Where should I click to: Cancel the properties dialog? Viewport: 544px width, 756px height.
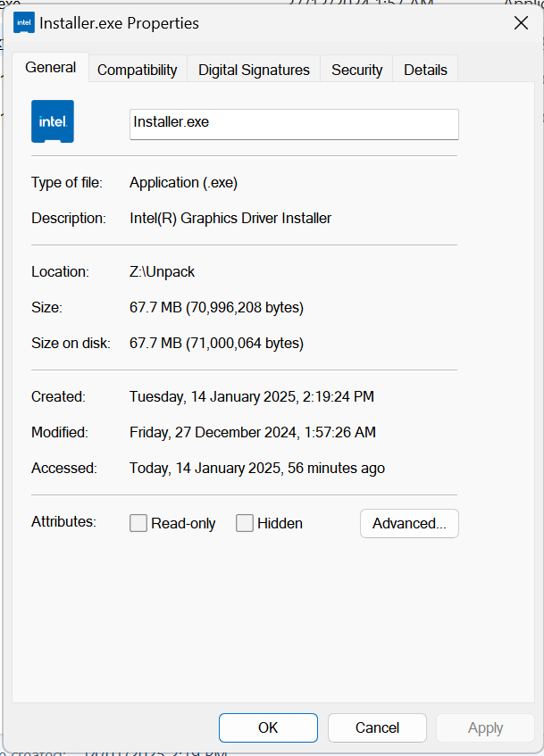coord(377,727)
